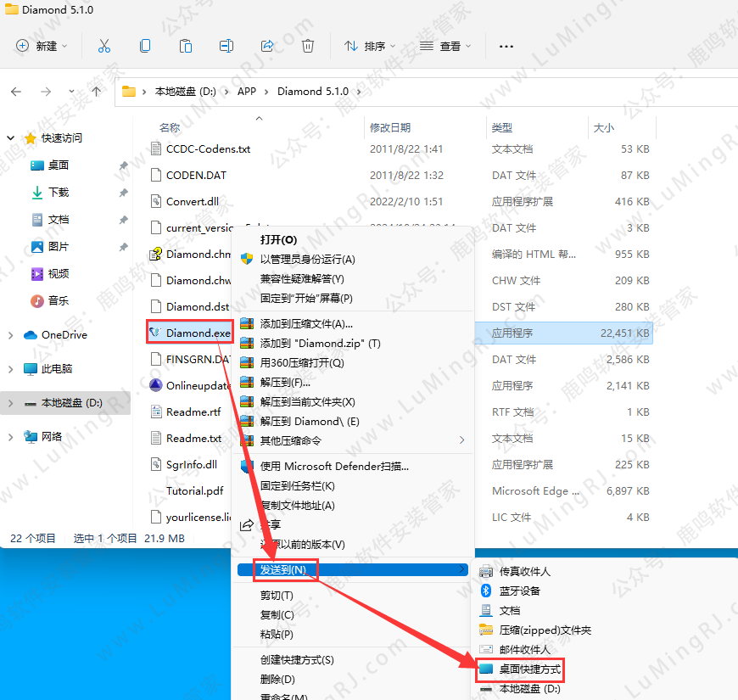Select 桌面快捷方式 in the 发送到 submenu
Image resolution: width=738 pixels, height=700 pixels.
point(530,669)
